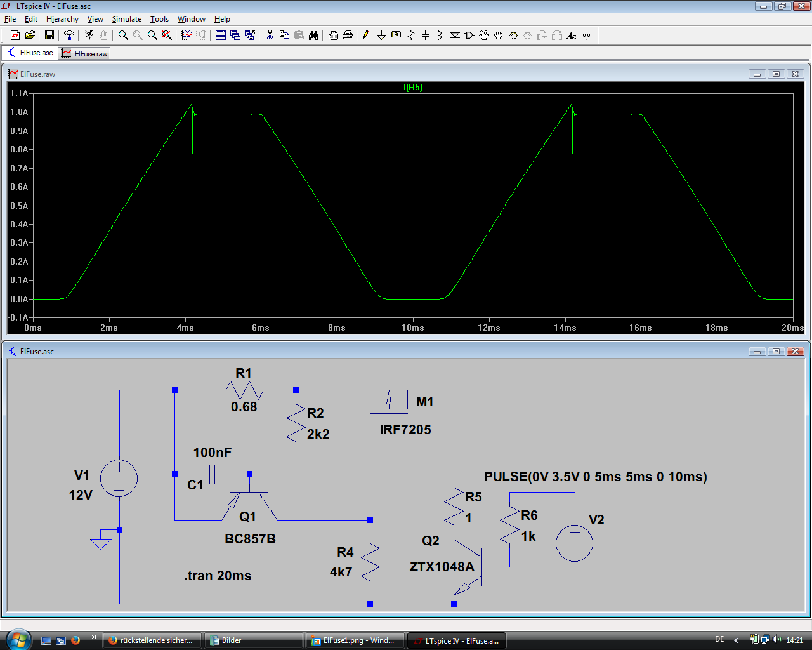Image resolution: width=812 pixels, height=650 pixels.
Task: Click the 100nF capacitor value
Action: point(213,453)
